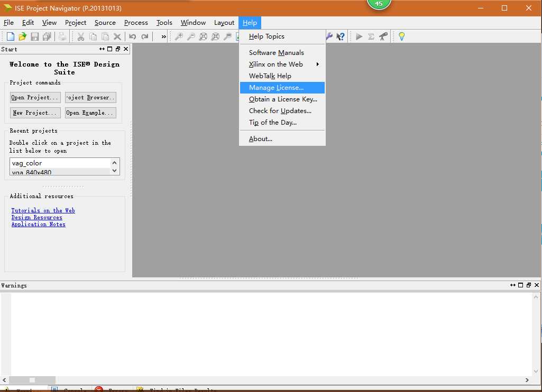Select Help Topics in the Help menu
Image resolution: width=542 pixels, height=392 pixels.
click(282, 36)
